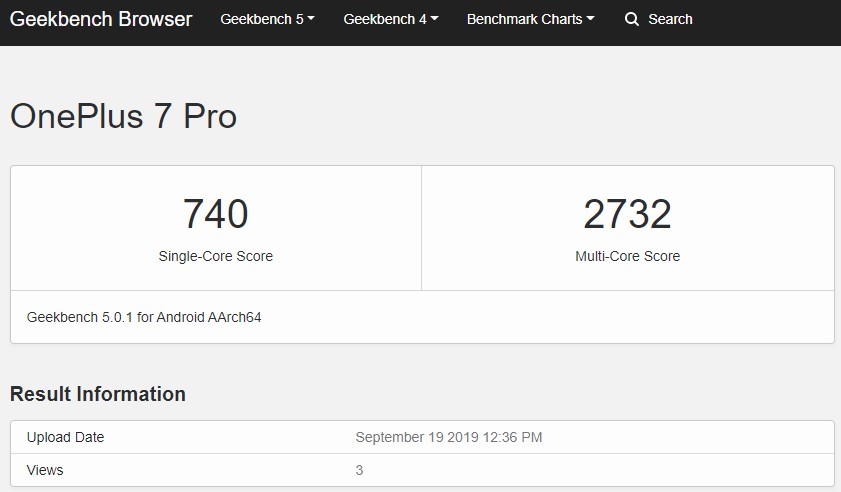Click the September 19 2019 date value
The image size is (841, 492).
click(x=448, y=437)
